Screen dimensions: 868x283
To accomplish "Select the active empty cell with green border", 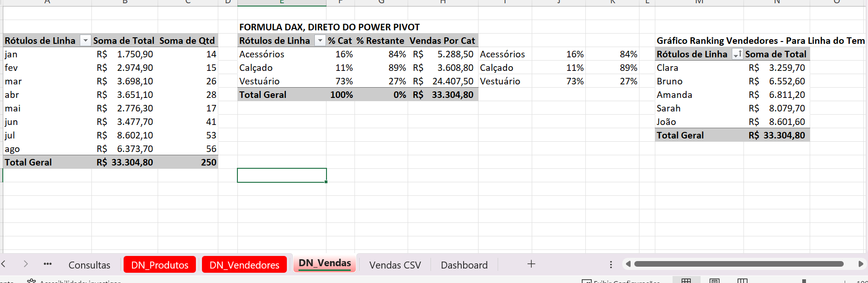I will pos(282,175).
